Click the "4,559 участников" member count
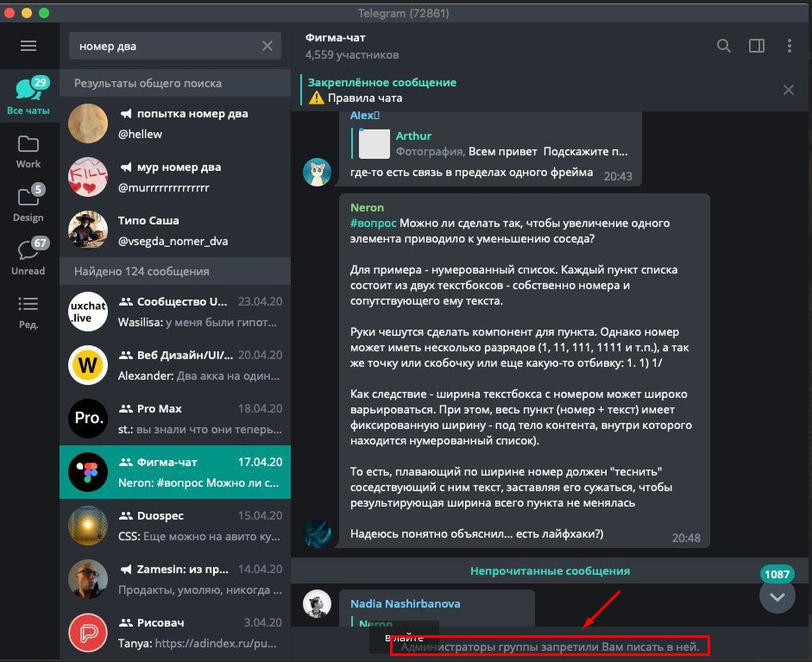 coord(351,54)
